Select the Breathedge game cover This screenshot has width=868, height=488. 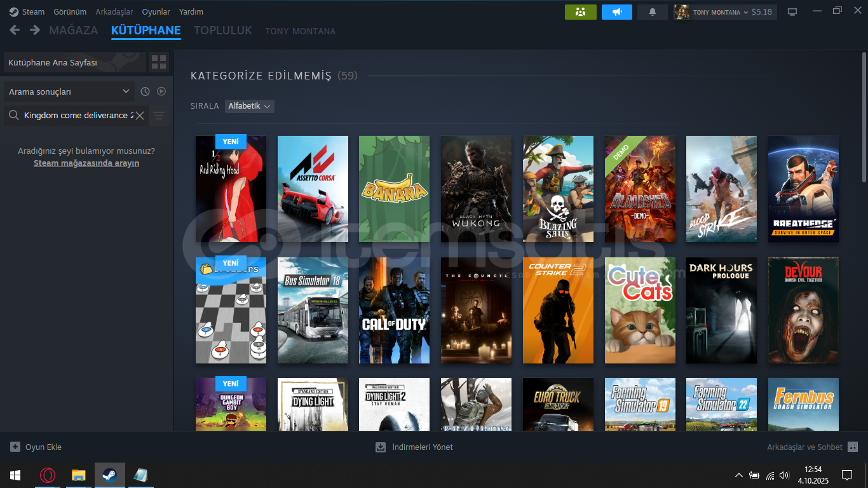pos(803,189)
